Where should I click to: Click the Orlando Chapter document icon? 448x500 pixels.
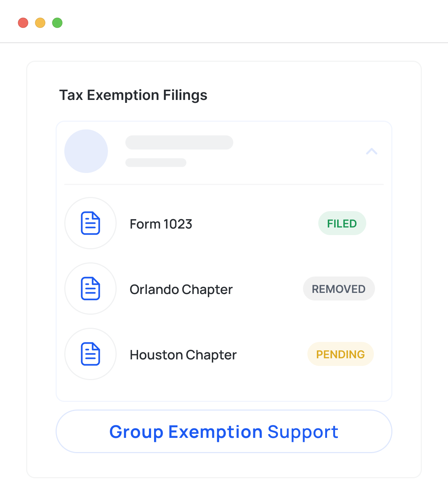point(90,289)
